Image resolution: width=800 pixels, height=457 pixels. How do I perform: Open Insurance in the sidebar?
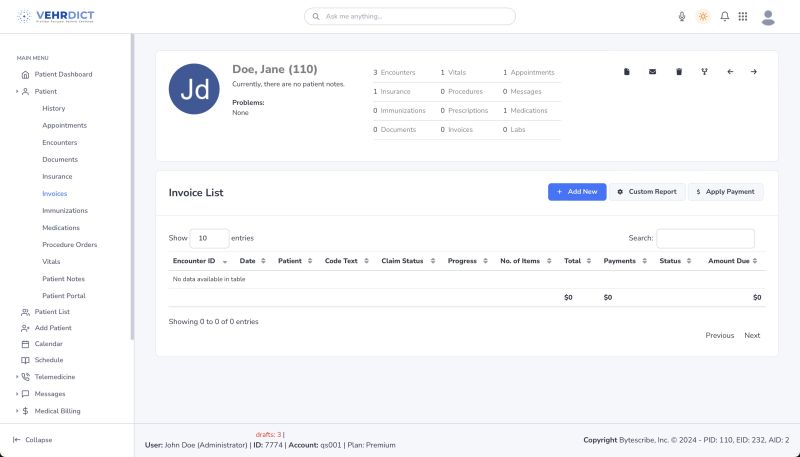[x=57, y=176]
